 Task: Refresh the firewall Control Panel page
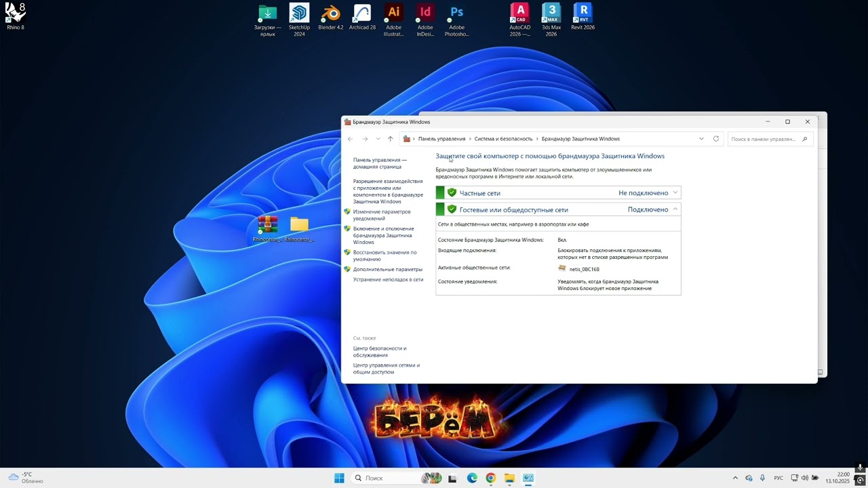click(x=715, y=139)
